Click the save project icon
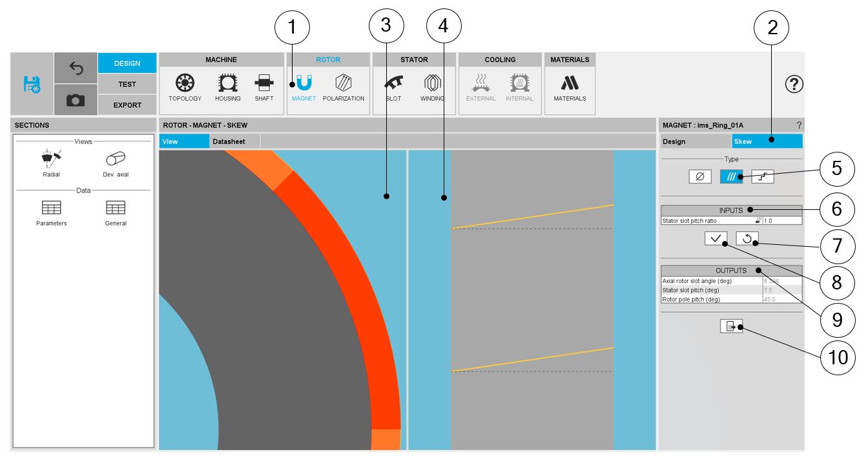Image resolution: width=868 pixels, height=467 pixels. [x=32, y=84]
